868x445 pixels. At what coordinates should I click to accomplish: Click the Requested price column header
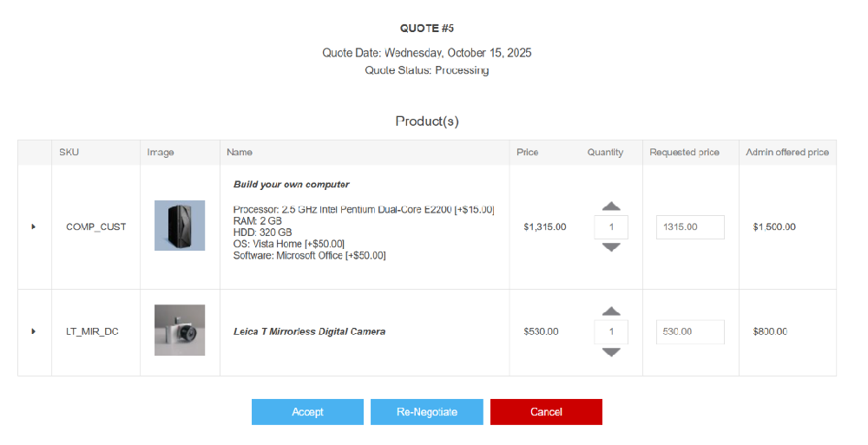684,153
